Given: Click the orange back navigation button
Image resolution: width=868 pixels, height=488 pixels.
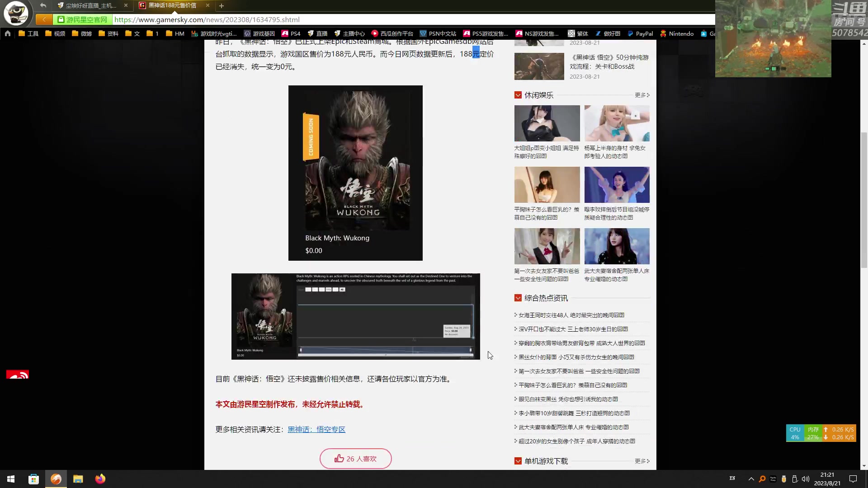Looking at the screenshot, I should pyautogui.click(x=44, y=19).
